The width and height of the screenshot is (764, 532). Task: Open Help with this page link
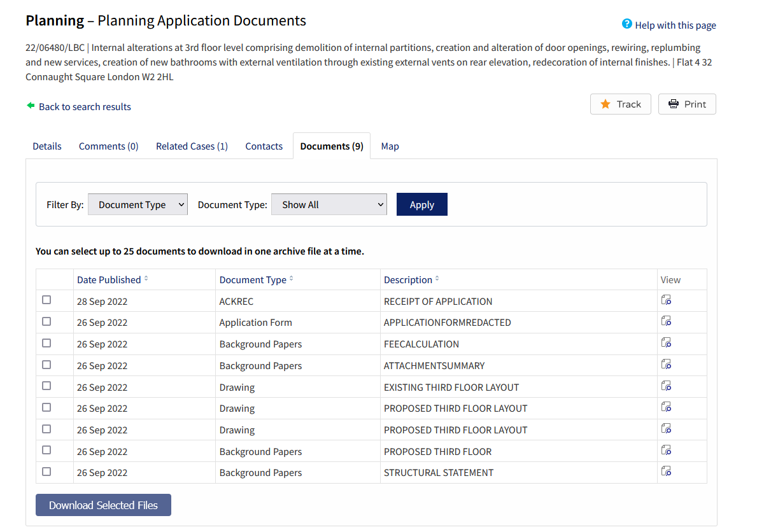[x=676, y=25]
